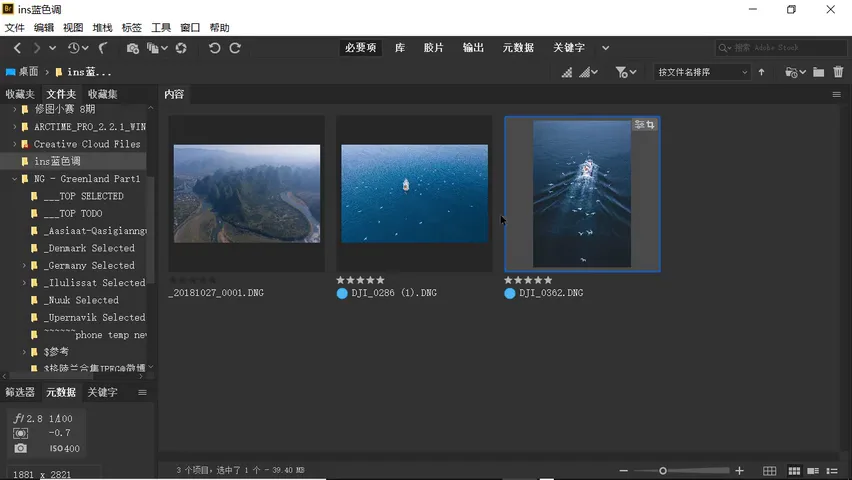Image resolution: width=852 pixels, height=480 pixels.
Task: Collapse NG - Greenland Part1 folder
Action: coord(15,179)
